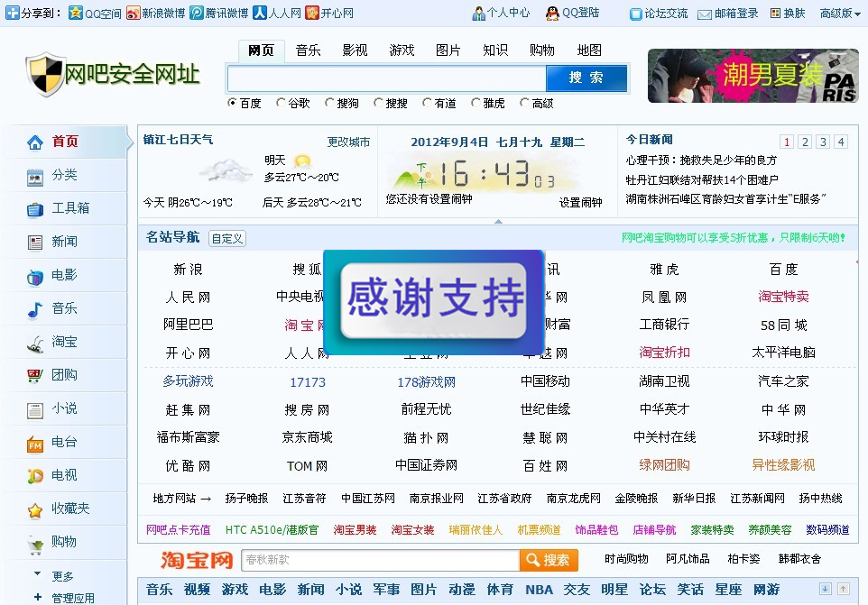Click the up arrow in category bar
Image resolution: width=868 pixels, height=605 pixels.
[x=843, y=589]
